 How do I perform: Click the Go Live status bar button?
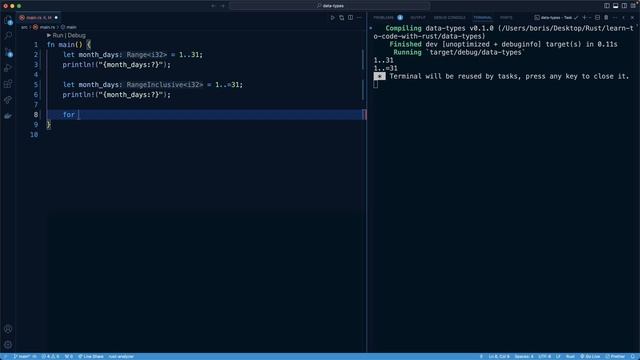(590, 356)
